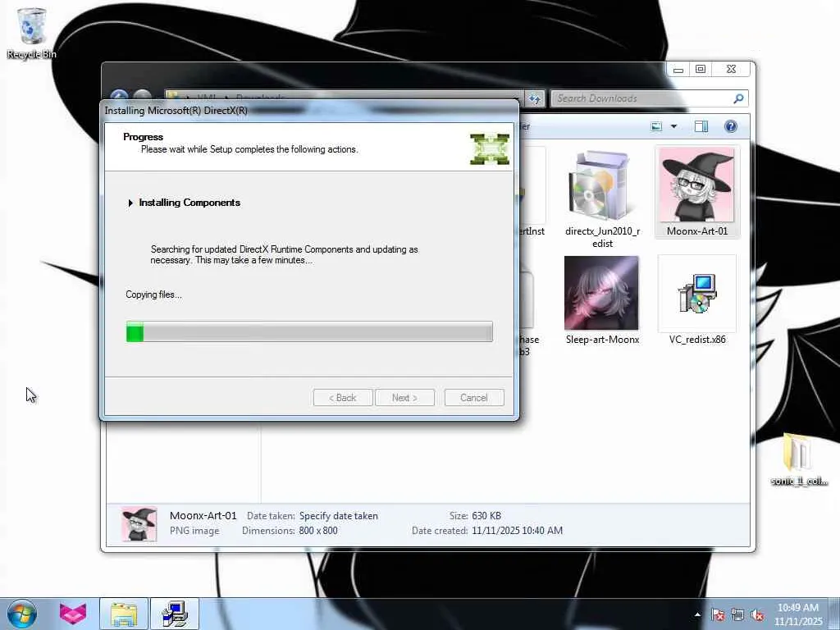Click the search magnifier icon in Explorer
This screenshot has height=630, width=840.
(x=738, y=98)
